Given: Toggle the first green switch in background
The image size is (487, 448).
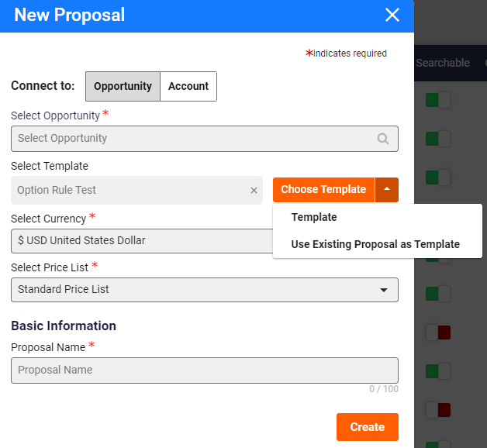Looking at the screenshot, I should pyautogui.click(x=438, y=100).
